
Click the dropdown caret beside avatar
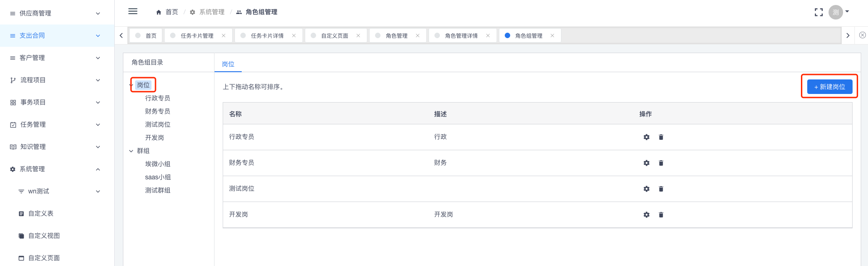click(847, 11)
